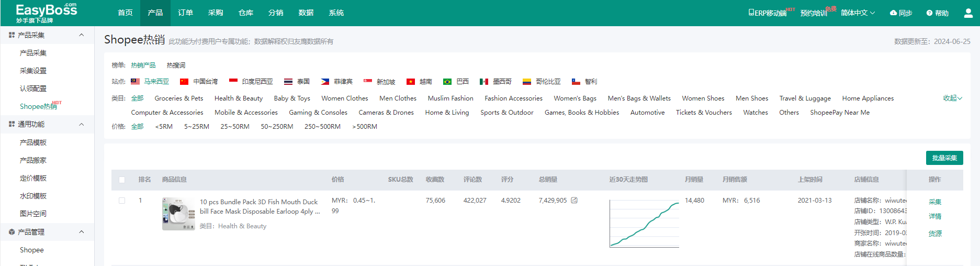Collapse the 通用功能 sidebar section
This screenshot has height=266, width=980.
(x=82, y=124)
